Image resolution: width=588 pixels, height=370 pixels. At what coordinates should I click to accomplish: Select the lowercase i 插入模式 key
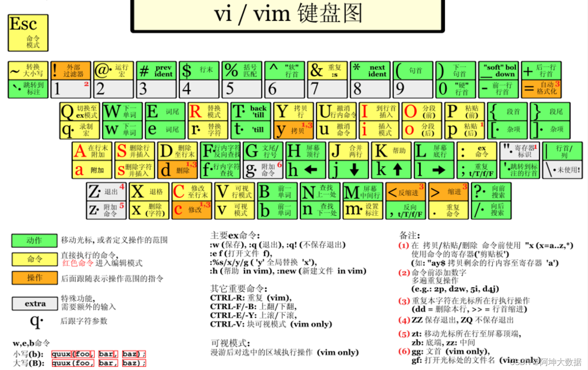[x=379, y=130]
